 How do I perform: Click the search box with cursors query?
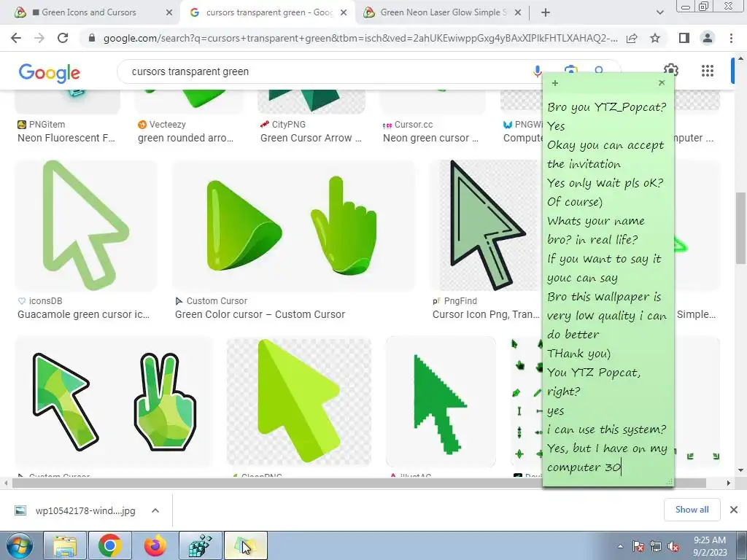329,71
